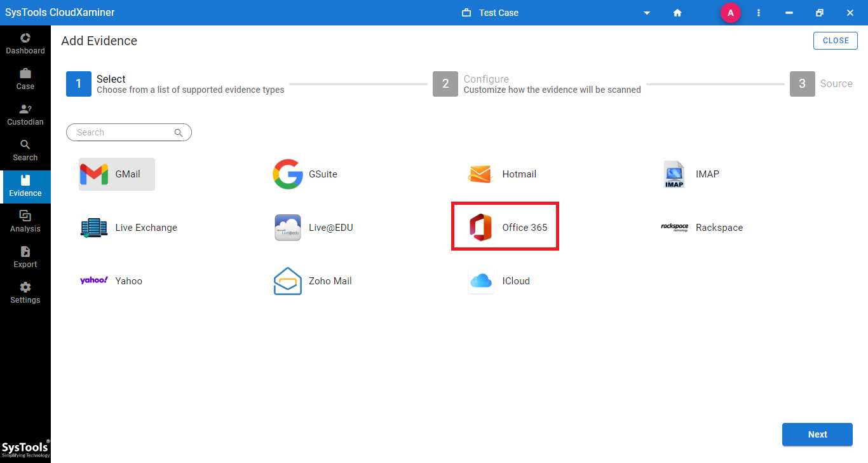Choose the Hotmail evidence type

[502, 174]
